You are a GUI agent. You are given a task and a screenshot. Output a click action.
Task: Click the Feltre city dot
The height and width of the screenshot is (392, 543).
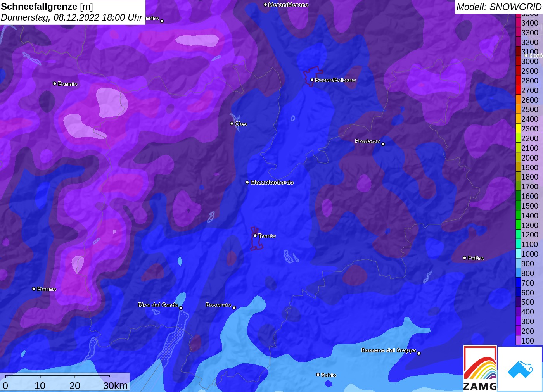tap(464, 257)
